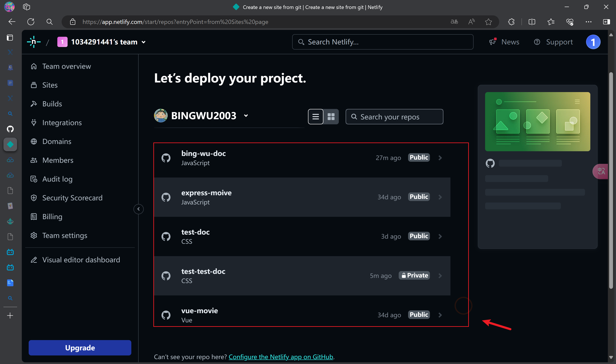616x364 pixels.
Task: Open the bing-wu-doc repo chevron
Action: 440,158
